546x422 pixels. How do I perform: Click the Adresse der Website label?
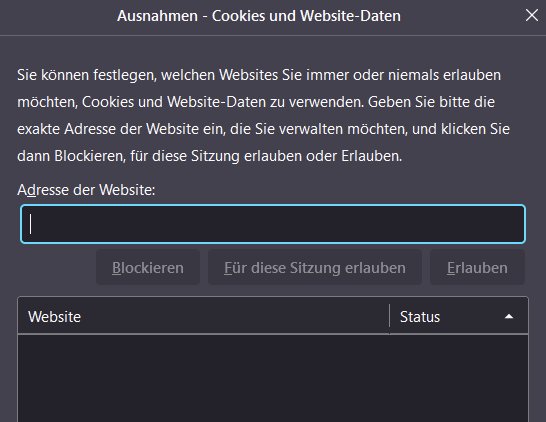tap(86, 190)
